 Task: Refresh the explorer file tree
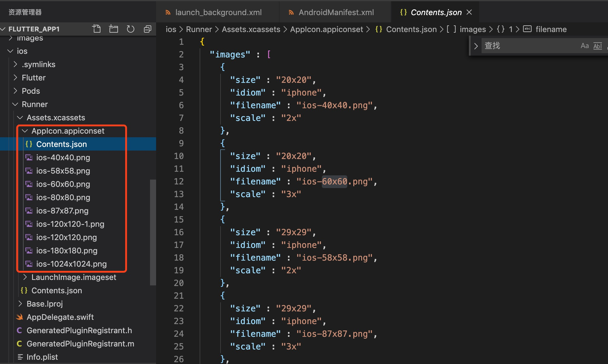coord(130,29)
